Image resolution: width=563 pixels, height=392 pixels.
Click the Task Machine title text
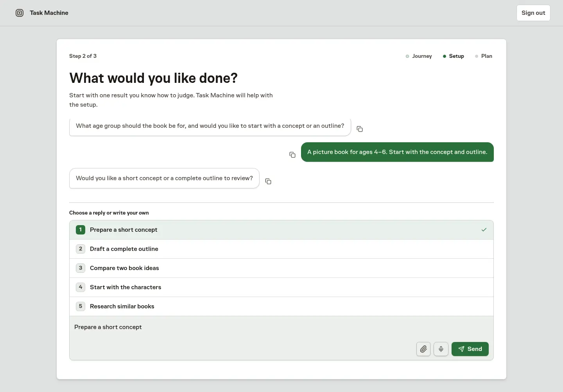coord(49,13)
